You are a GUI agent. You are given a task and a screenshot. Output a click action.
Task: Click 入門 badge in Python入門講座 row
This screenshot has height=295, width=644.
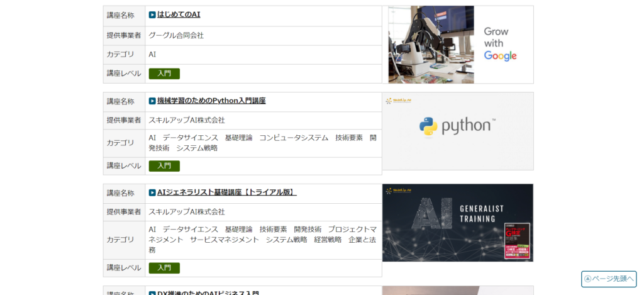[x=164, y=166]
